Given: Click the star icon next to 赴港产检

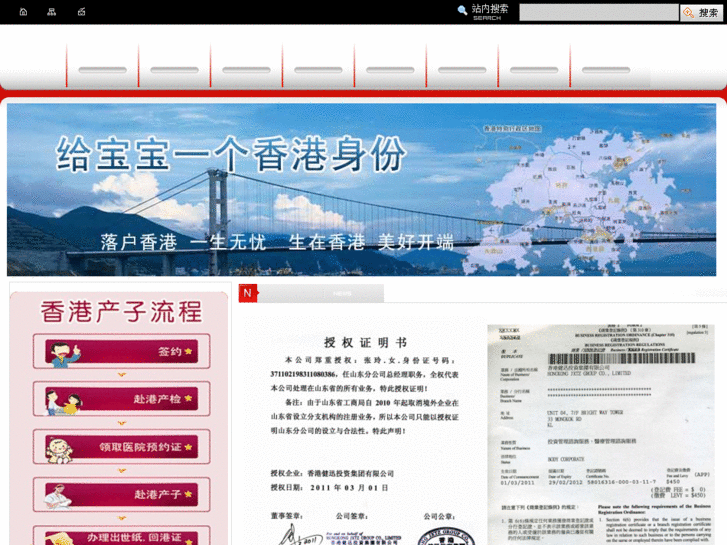Looking at the screenshot, I should [188, 398].
